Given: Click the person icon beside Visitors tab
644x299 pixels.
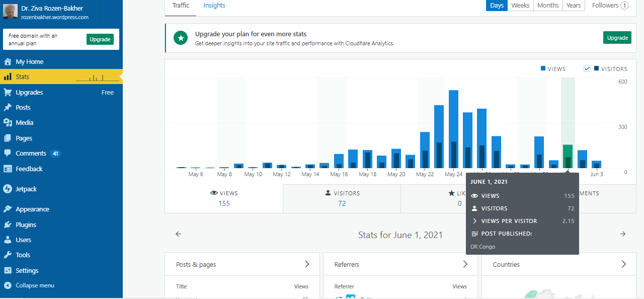Looking at the screenshot, I should [328, 193].
